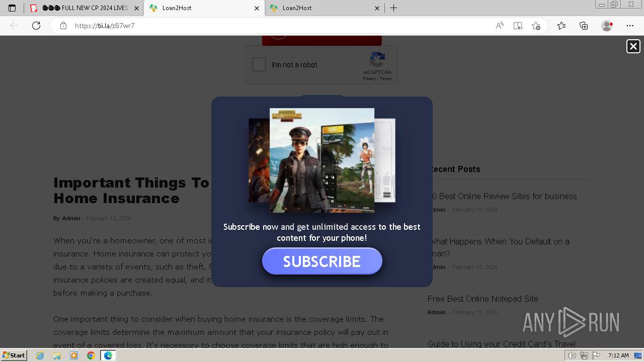Open media player taskbar icon
Viewport: 644px width, 362px height.
(74, 355)
